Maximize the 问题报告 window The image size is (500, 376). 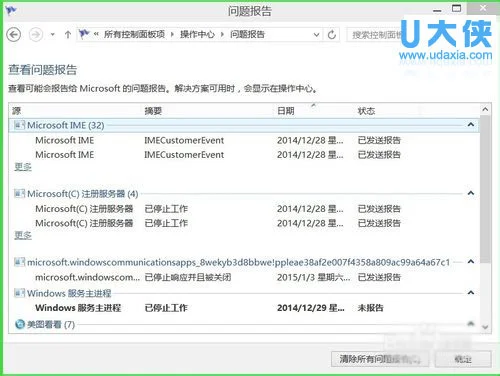click(457, 9)
